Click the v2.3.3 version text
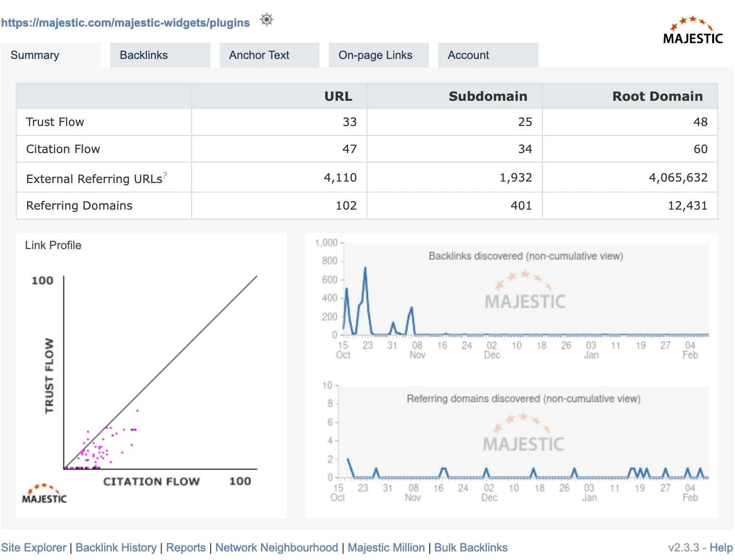This screenshot has height=560, width=735. click(x=684, y=548)
